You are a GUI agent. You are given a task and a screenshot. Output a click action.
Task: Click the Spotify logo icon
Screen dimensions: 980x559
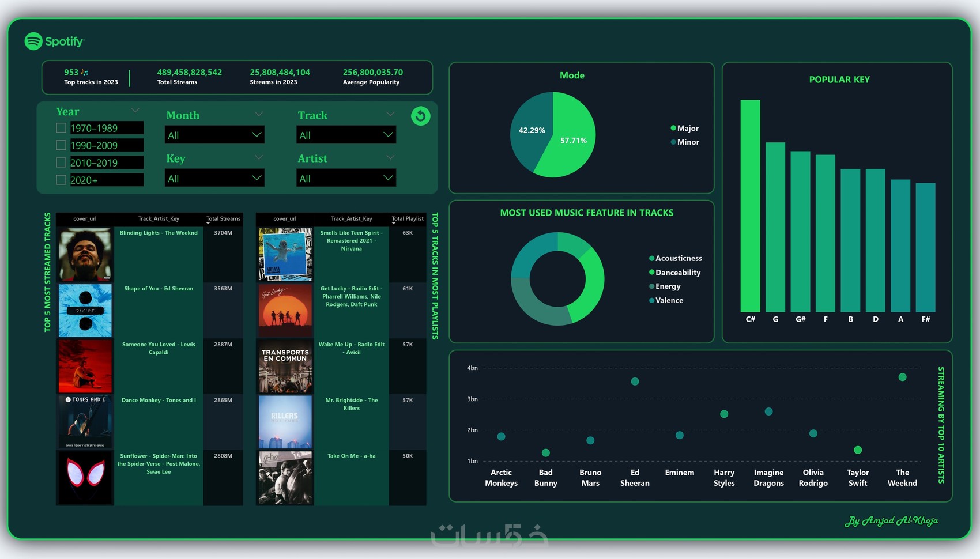(33, 41)
